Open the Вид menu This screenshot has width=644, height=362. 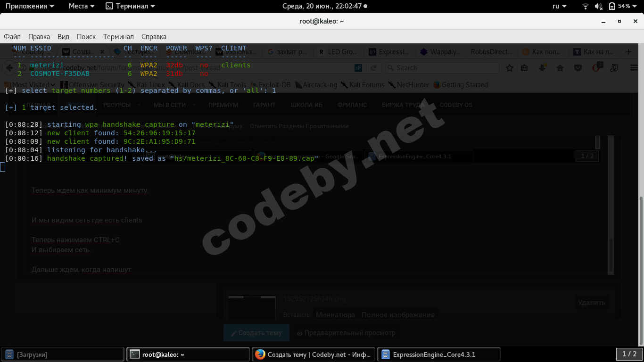point(63,36)
